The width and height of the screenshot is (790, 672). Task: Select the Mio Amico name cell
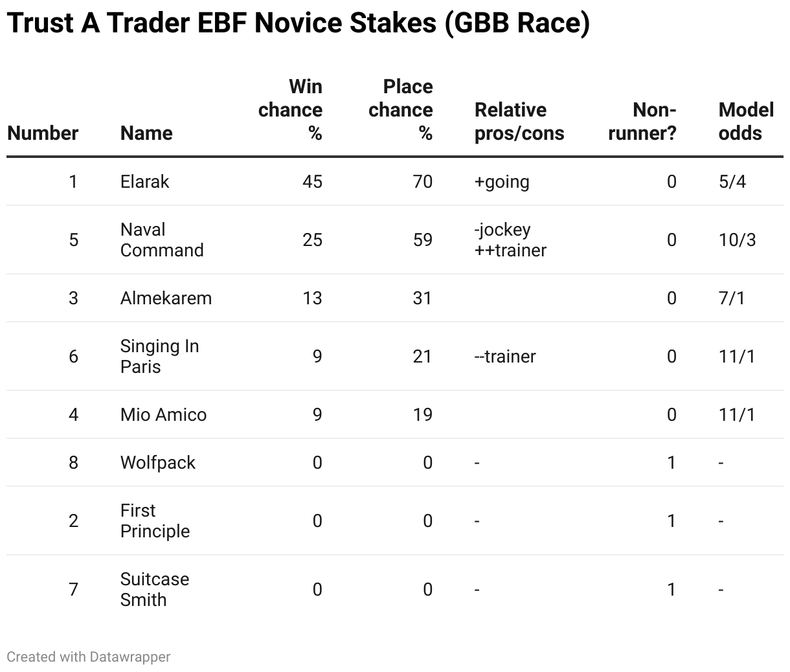tap(163, 414)
